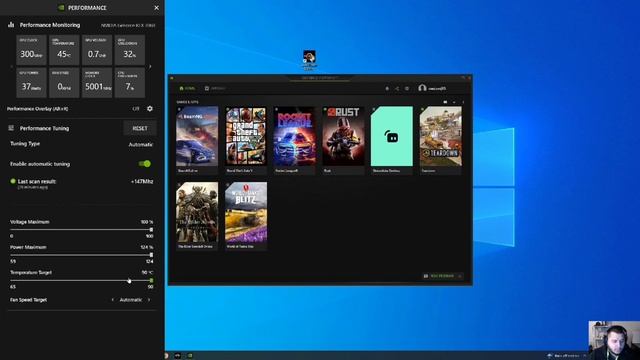Screen dimensions: 640x360
Task: Click the share icon in GeForce Experience
Action: (397, 88)
